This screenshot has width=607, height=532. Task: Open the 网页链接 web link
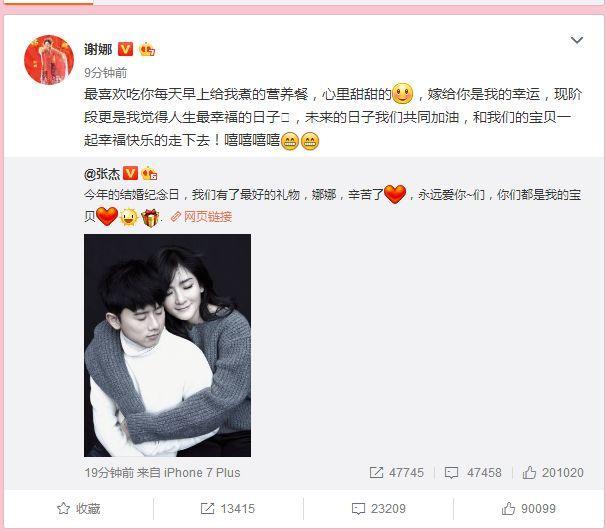pos(202,216)
